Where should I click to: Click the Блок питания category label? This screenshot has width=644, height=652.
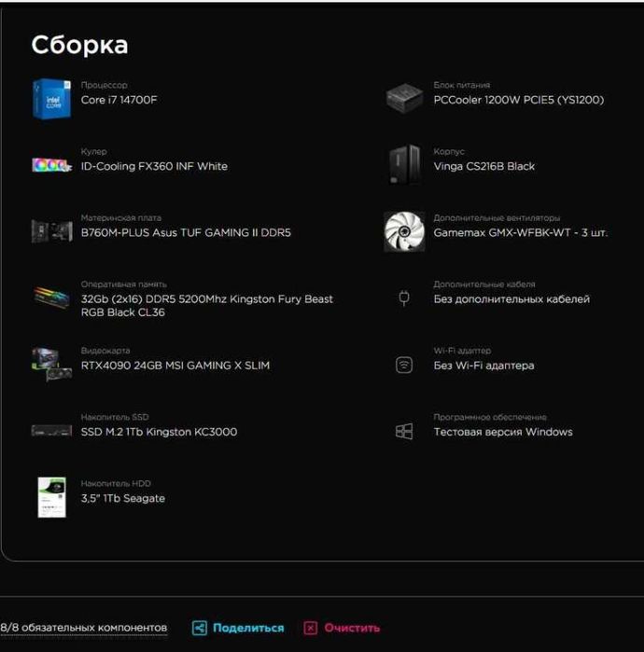[462, 85]
